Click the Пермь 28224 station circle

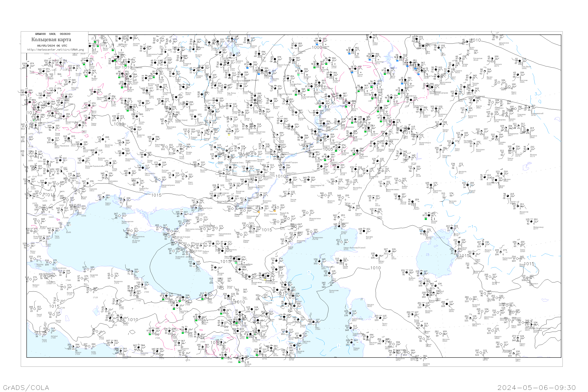[388, 70]
